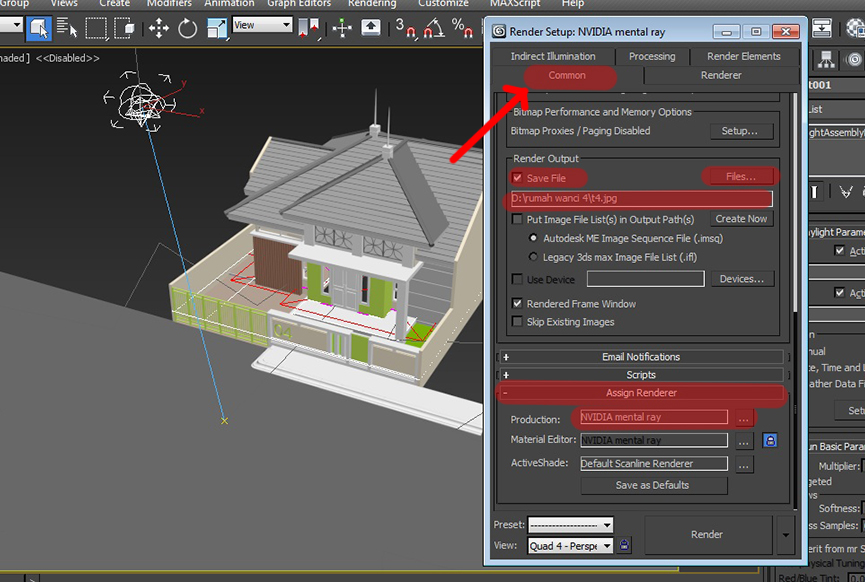Open the Indirect Illumination tab
This screenshot has width=865, height=582.
tap(553, 56)
